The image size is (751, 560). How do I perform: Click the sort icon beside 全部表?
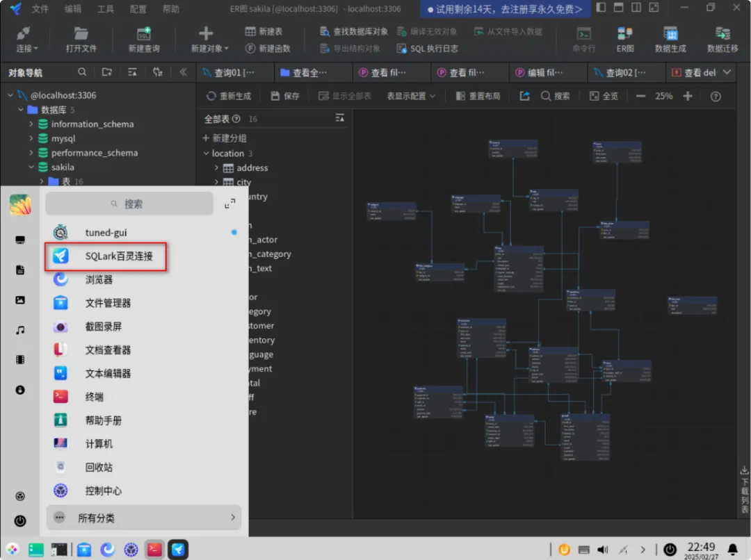click(339, 118)
